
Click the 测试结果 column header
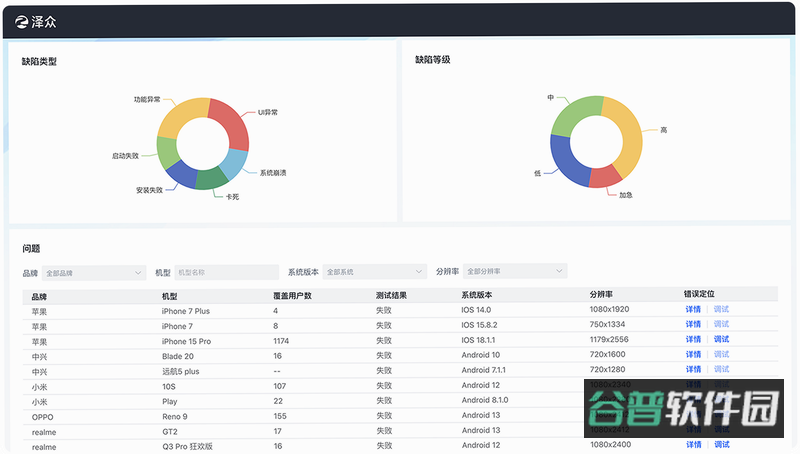[x=391, y=295]
